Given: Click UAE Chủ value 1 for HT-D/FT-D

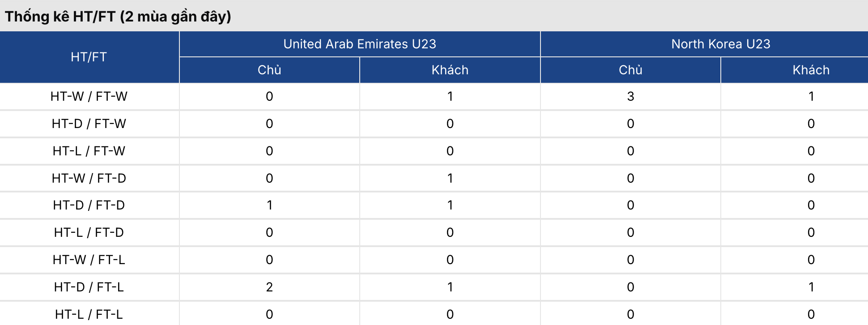Looking at the screenshot, I should coord(269,205).
